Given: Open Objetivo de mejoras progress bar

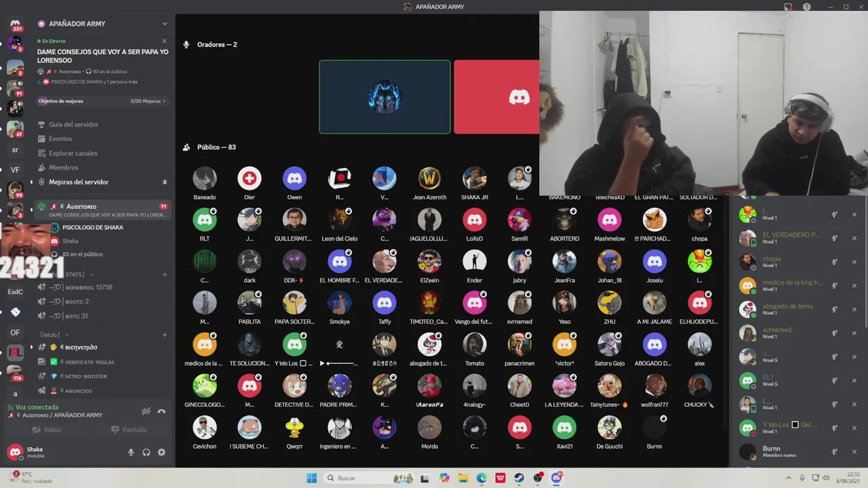Looking at the screenshot, I should click(x=102, y=101).
